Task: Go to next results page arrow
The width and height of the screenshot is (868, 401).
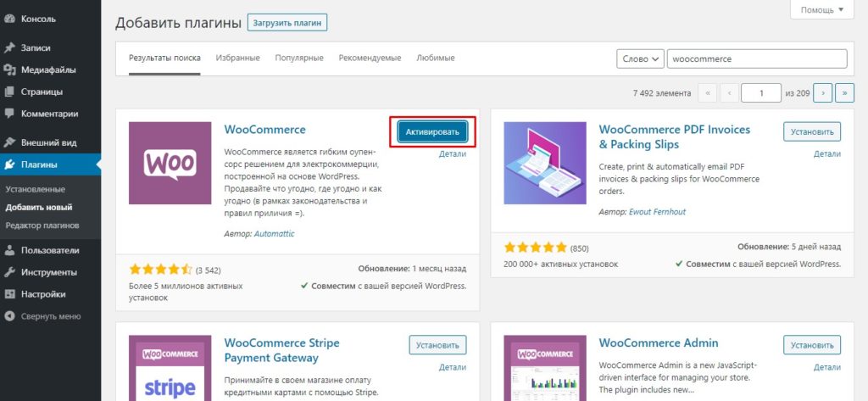Action: [823, 93]
